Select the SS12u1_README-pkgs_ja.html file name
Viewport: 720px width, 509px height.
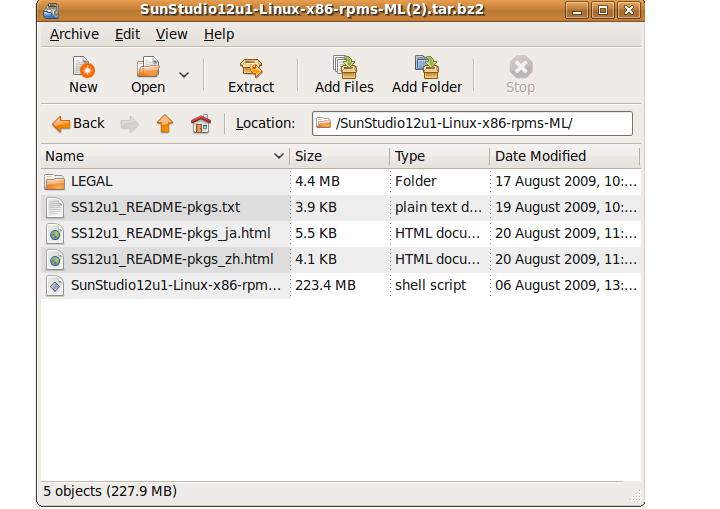171,233
